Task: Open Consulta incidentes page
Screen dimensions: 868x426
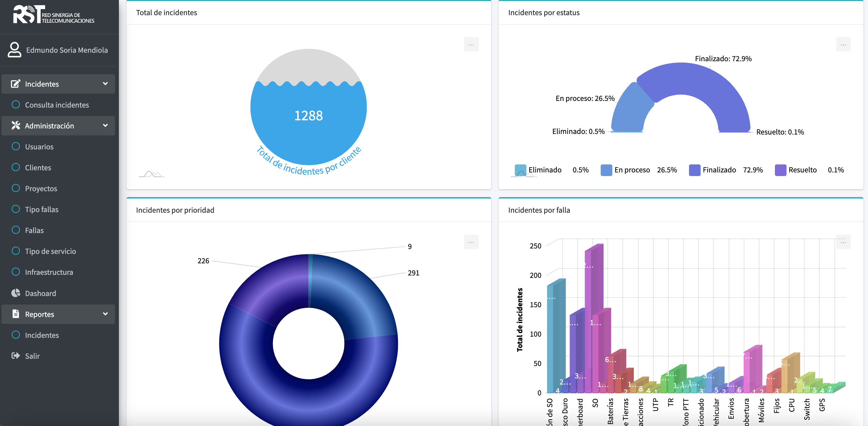Action: pos(57,105)
